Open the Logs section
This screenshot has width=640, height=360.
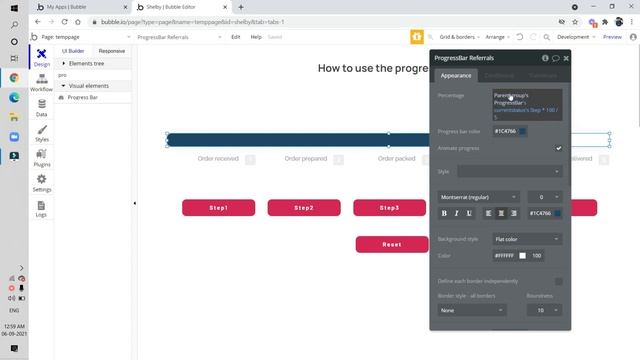click(42, 208)
